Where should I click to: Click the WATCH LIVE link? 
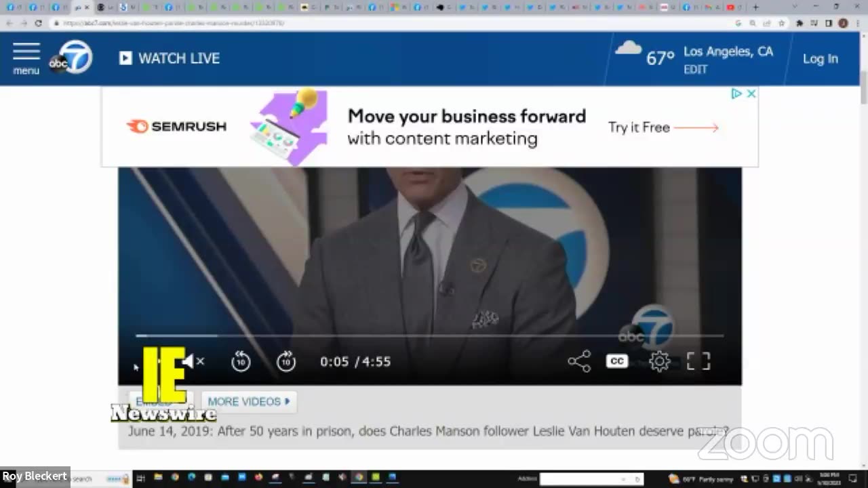pos(170,58)
